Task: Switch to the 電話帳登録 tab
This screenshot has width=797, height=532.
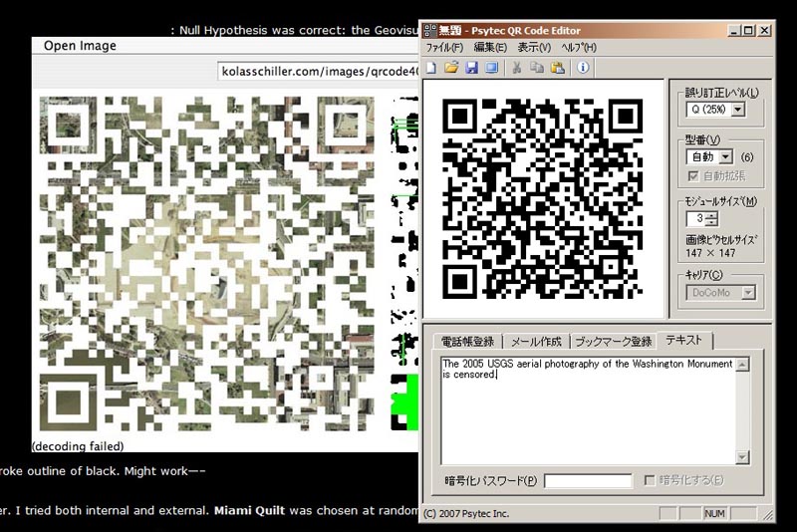Action: click(467, 342)
